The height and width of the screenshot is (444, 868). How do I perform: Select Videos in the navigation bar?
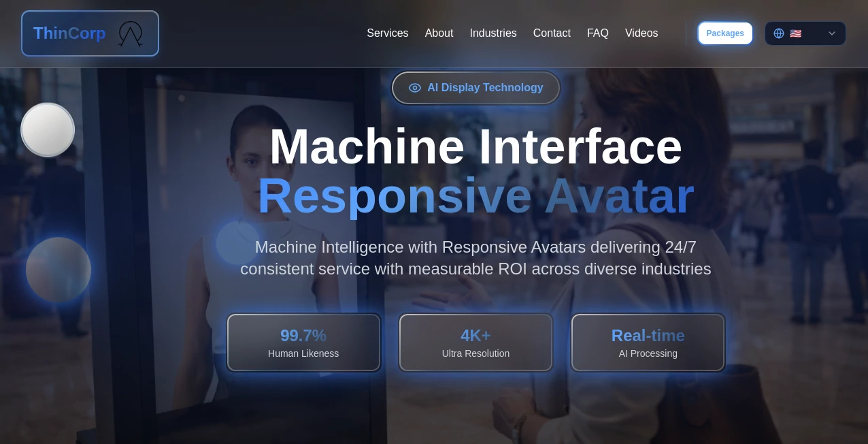pyautogui.click(x=641, y=33)
